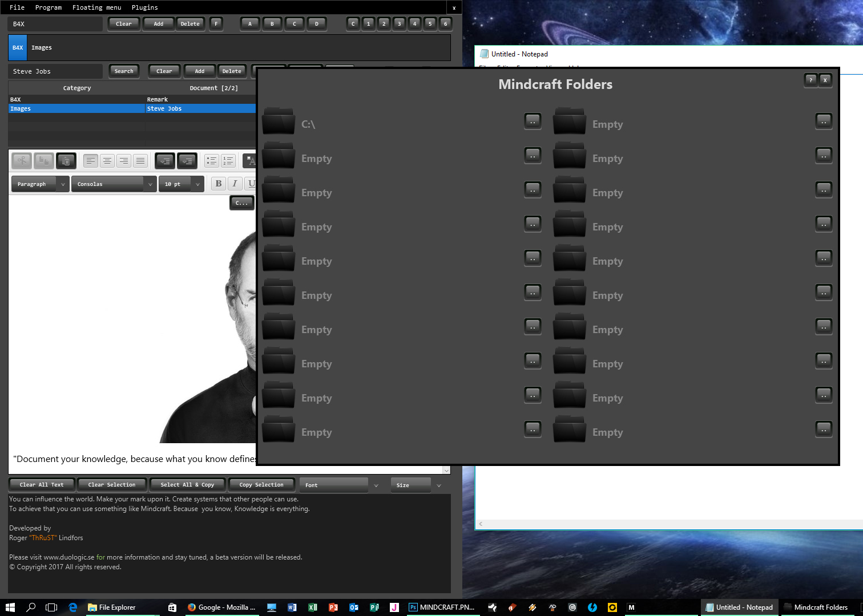
Task: Select the Steve Jobs document row
Action: tap(201, 108)
